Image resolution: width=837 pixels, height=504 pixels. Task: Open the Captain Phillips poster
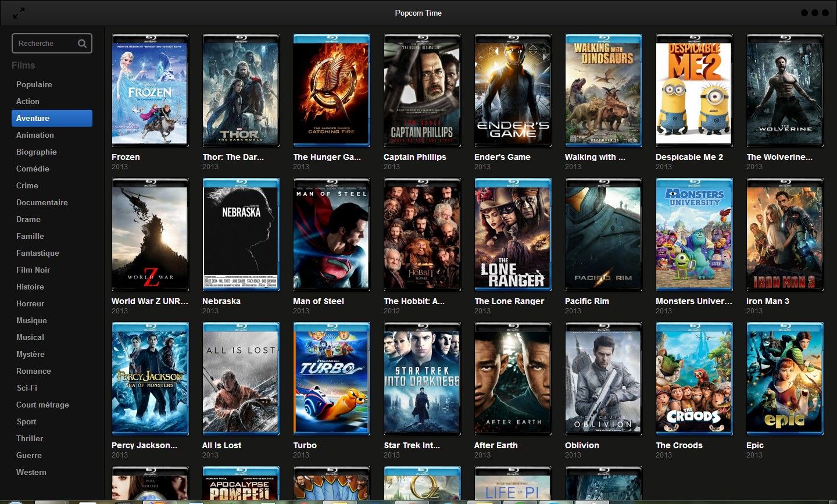coord(422,90)
